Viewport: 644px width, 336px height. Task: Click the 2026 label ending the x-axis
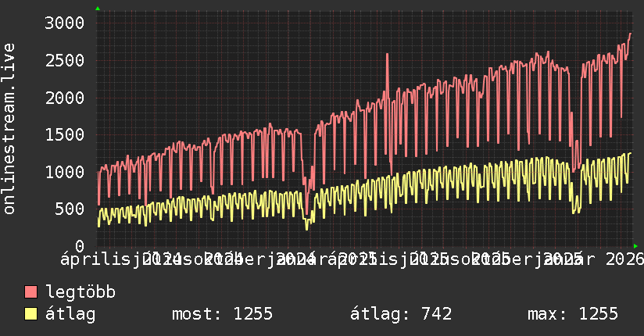624,259
